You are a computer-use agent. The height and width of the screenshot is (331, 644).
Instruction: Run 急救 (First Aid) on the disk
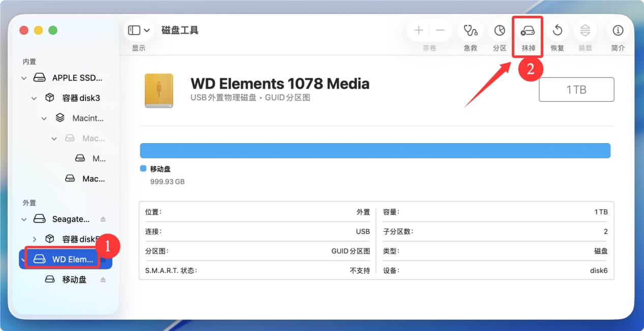(x=470, y=31)
